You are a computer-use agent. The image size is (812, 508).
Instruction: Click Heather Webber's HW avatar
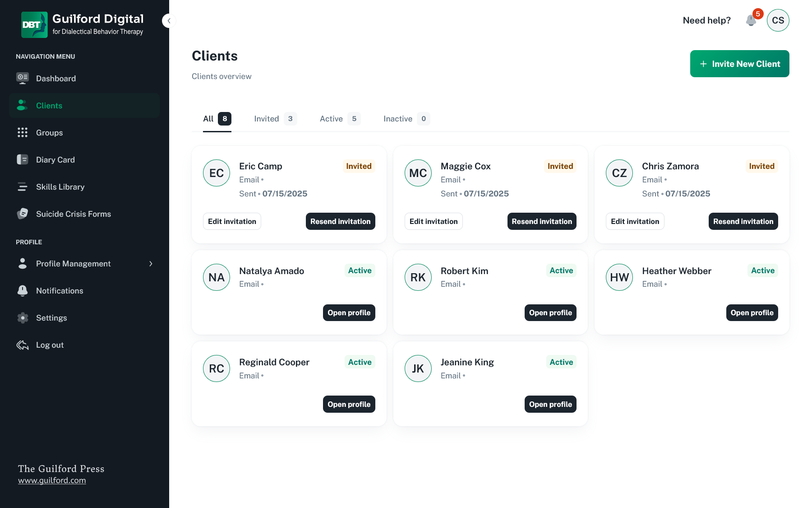[x=619, y=277]
